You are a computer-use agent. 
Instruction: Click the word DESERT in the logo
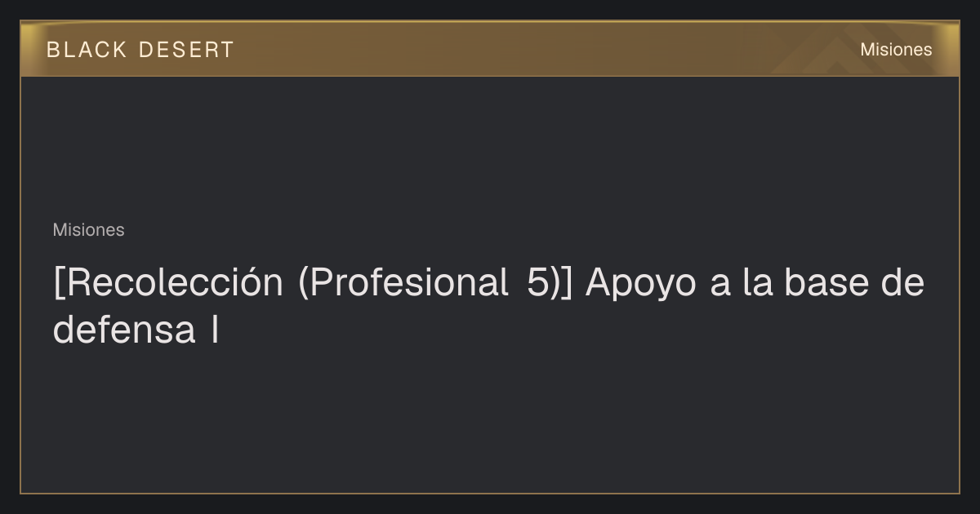[186, 50]
